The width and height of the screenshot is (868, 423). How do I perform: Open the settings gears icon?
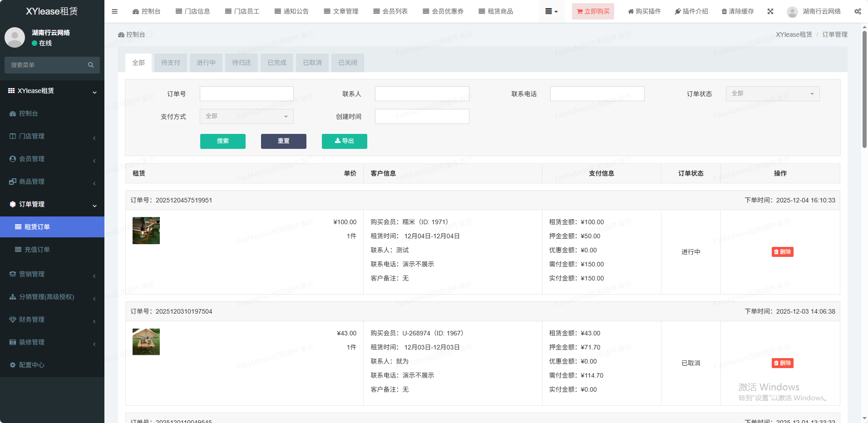pos(858,11)
